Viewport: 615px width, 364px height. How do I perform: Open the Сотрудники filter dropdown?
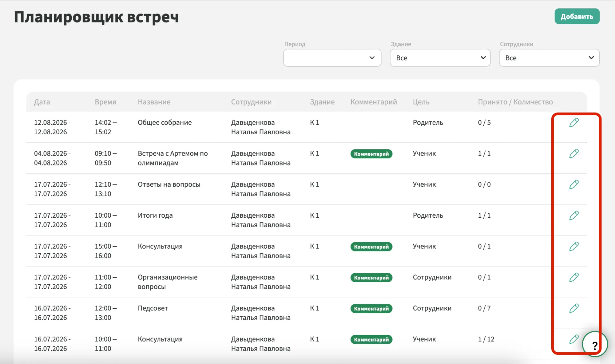pos(549,58)
